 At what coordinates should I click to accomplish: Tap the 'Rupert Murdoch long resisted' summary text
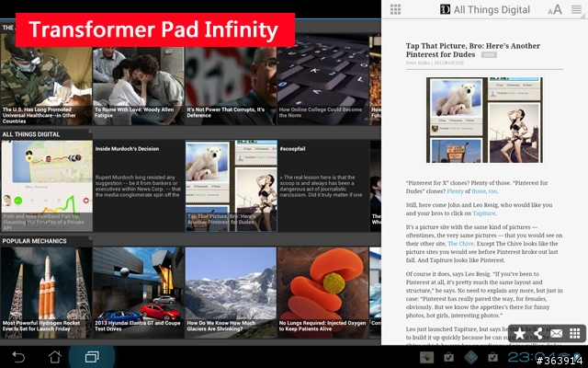tap(138, 186)
